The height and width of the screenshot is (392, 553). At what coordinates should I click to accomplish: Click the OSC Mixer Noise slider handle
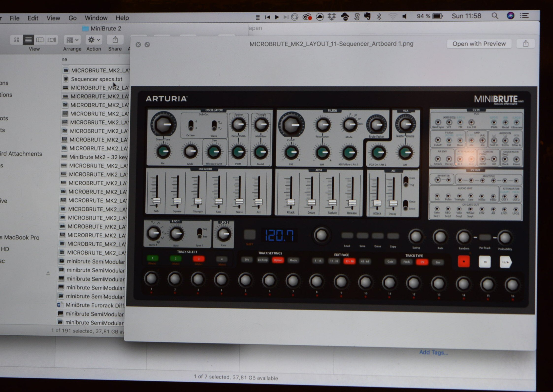pyautogui.click(x=239, y=202)
